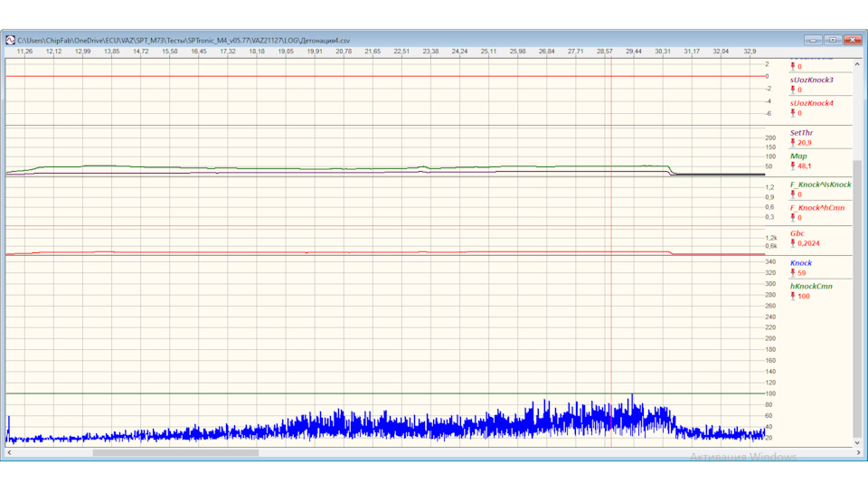
Task: Click the scroll left arrow of horizontal scrollbar
Action: [x=9, y=452]
